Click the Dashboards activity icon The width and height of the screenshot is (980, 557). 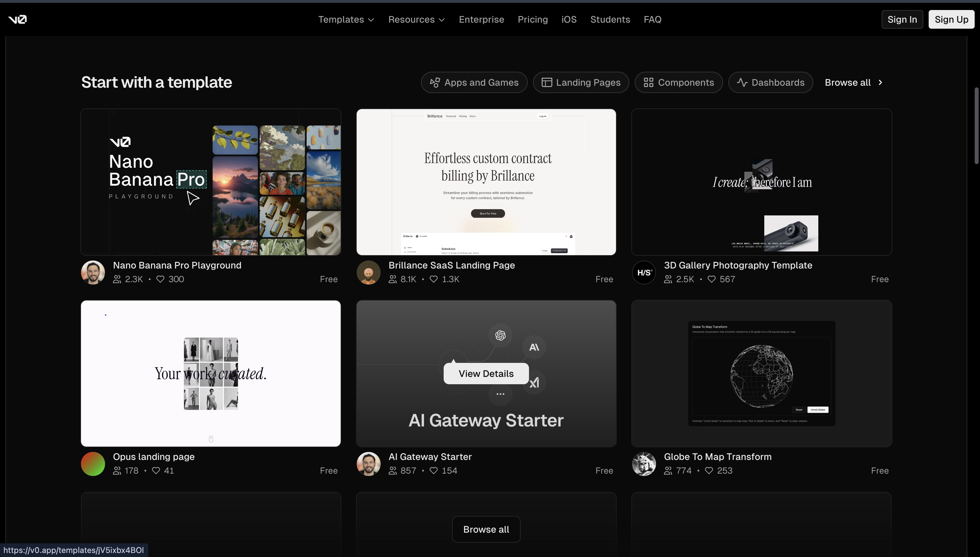pos(742,83)
